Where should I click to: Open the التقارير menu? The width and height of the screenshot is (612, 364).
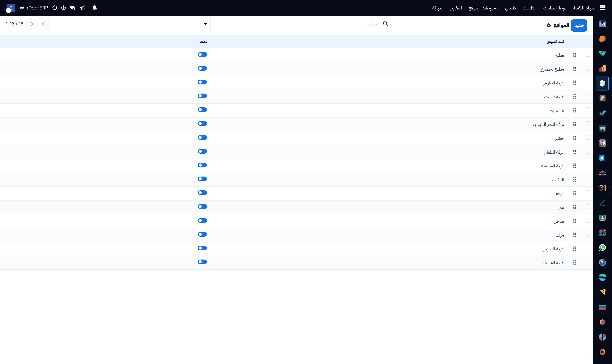(x=456, y=8)
